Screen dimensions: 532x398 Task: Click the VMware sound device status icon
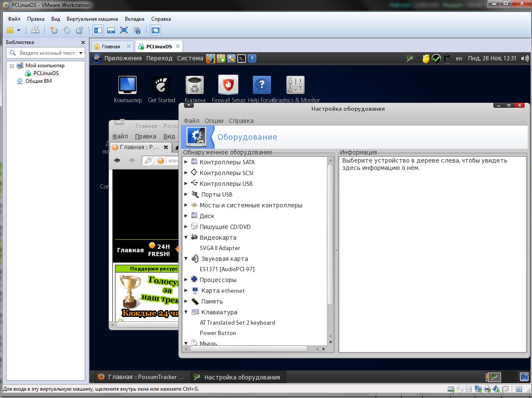pyautogui.click(x=495, y=389)
